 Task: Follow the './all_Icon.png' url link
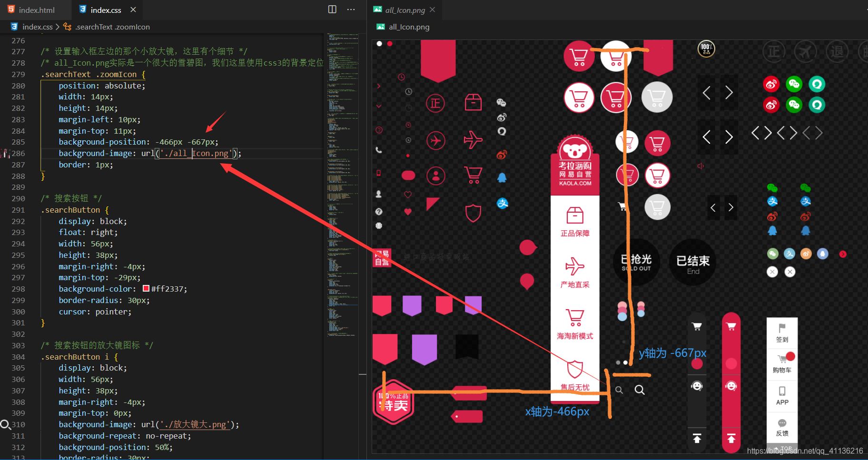point(196,153)
